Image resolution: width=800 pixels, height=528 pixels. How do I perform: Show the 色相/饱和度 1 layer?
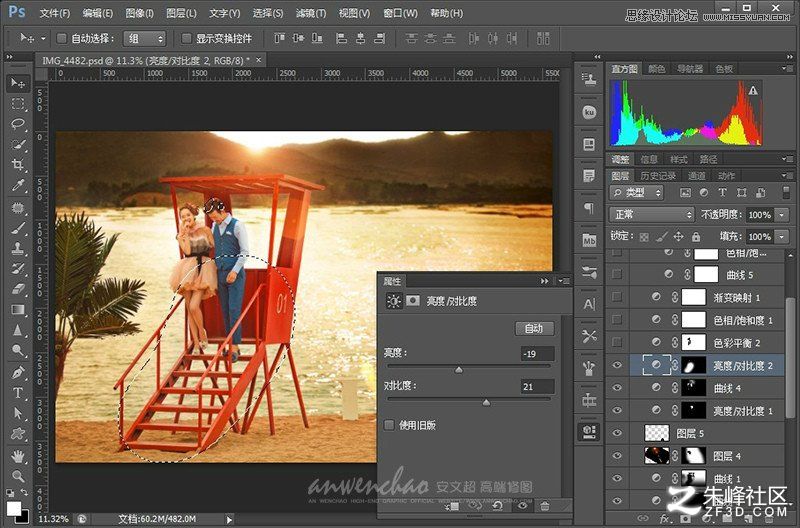point(617,320)
